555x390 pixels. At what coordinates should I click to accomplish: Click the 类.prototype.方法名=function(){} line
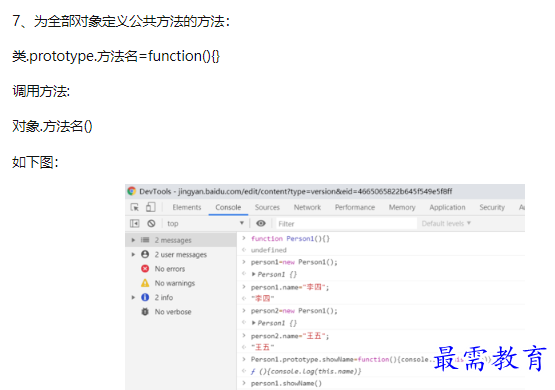click(116, 56)
